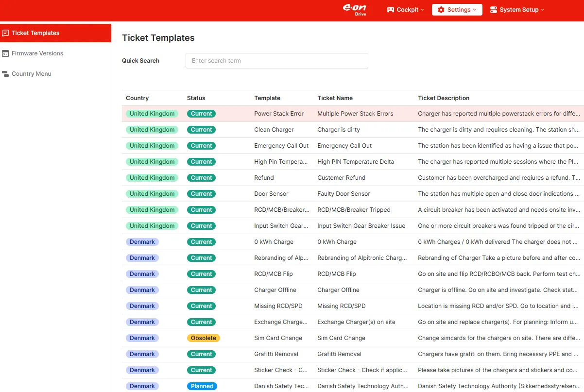584x392 pixels.
Task: Click the Cockpit car icon
Action: [391, 10]
